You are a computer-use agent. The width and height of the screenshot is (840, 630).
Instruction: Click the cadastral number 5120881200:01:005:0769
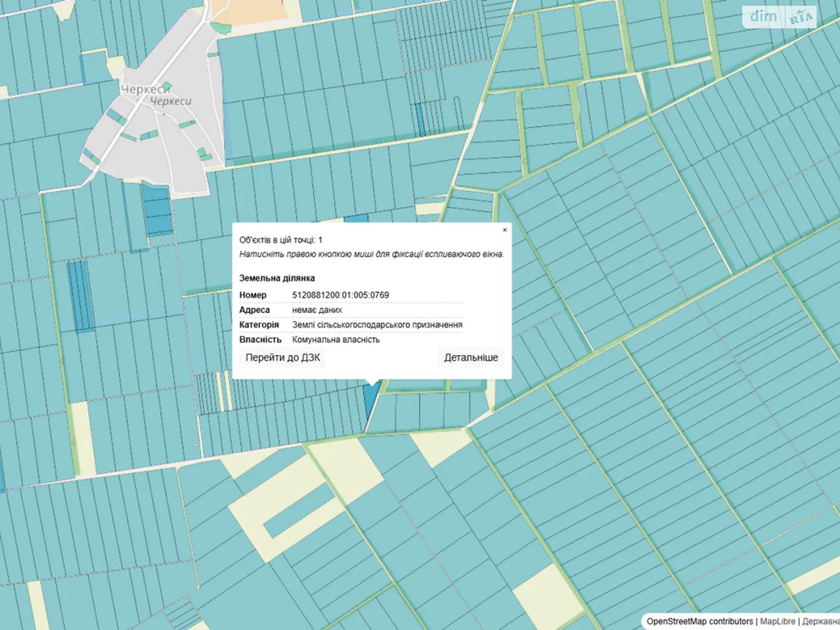[x=340, y=295]
